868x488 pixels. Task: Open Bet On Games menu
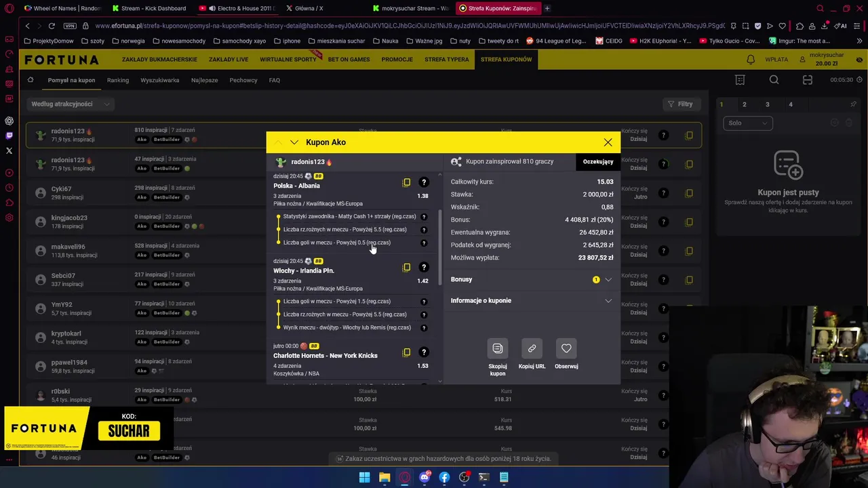(x=349, y=60)
